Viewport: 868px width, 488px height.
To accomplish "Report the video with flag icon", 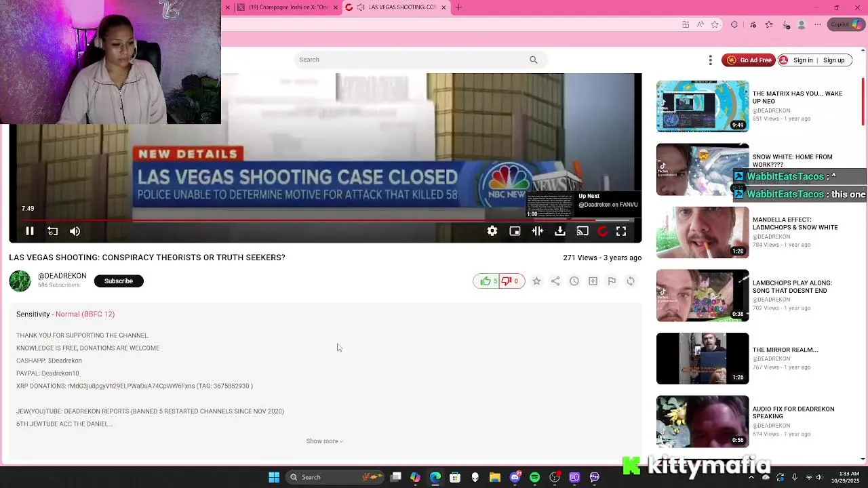I will pyautogui.click(x=612, y=281).
